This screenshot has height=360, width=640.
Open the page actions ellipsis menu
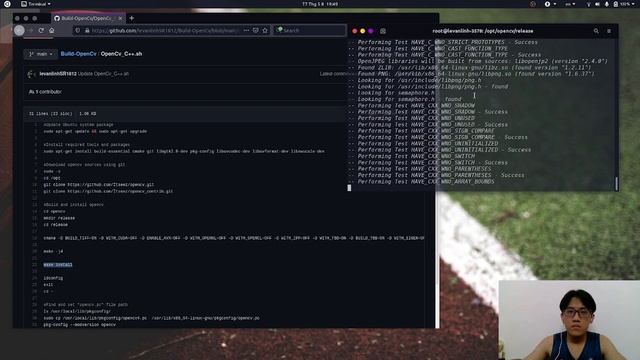click(246, 30)
